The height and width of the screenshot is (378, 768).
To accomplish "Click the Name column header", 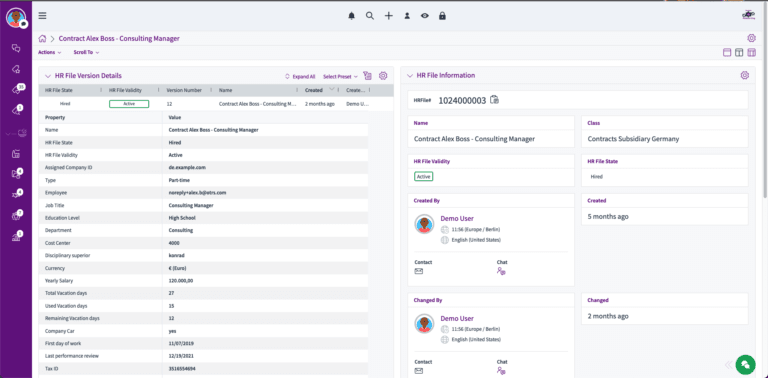I will click(225, 90).
